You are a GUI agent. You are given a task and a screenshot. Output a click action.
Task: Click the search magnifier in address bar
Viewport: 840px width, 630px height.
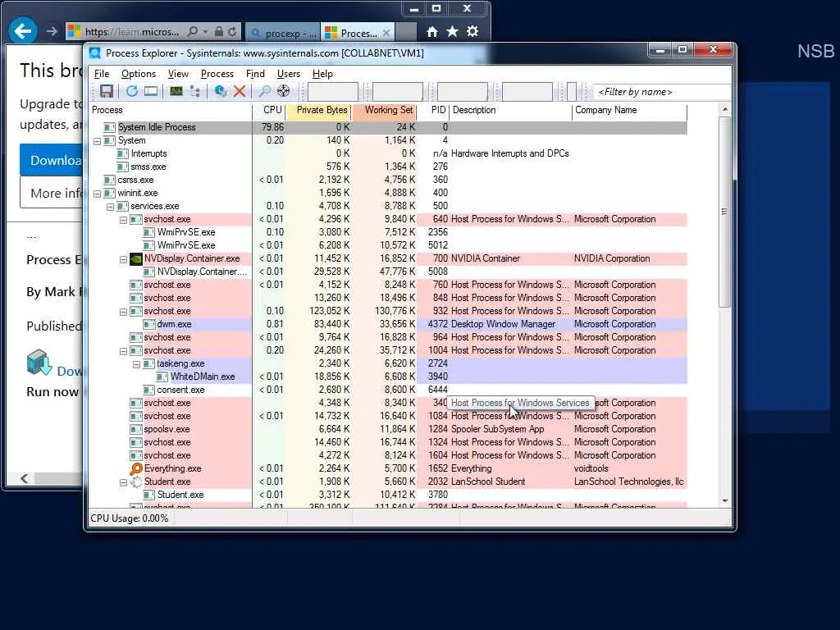pos(193,32)
